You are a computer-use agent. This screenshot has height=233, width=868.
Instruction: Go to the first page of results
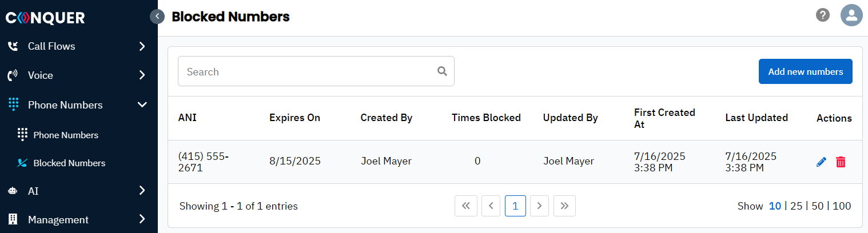pos(465,206)
